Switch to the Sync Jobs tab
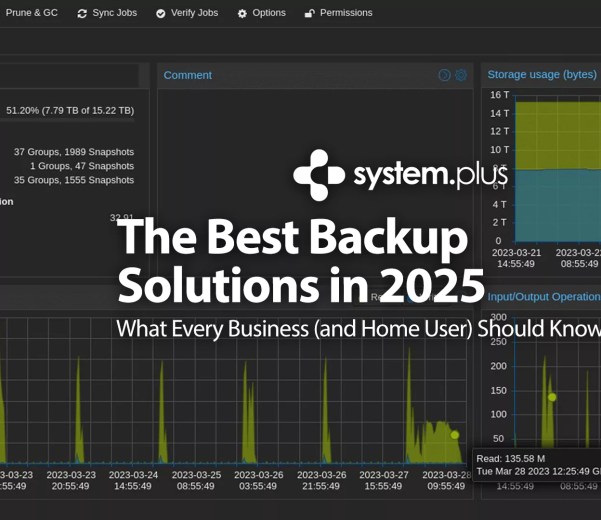This screenshot has height=520, width=601. 107,13
